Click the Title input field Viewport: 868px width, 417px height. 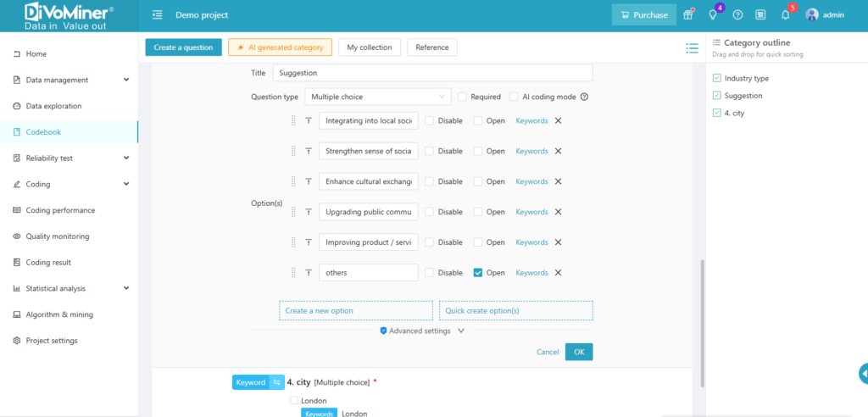tap(431, 73)
